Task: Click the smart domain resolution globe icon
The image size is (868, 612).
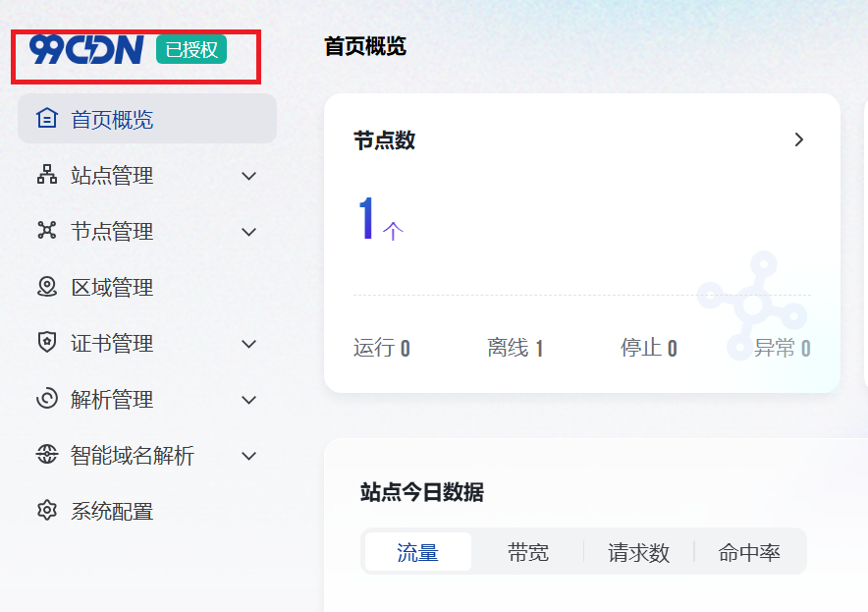Action: pos(46,455)
